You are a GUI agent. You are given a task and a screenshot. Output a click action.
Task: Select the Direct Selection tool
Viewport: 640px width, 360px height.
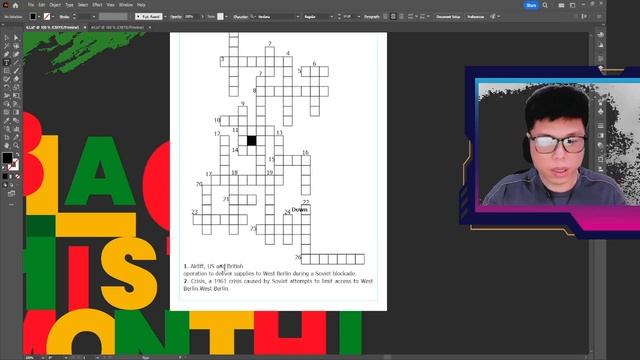(x=16, y=38)
